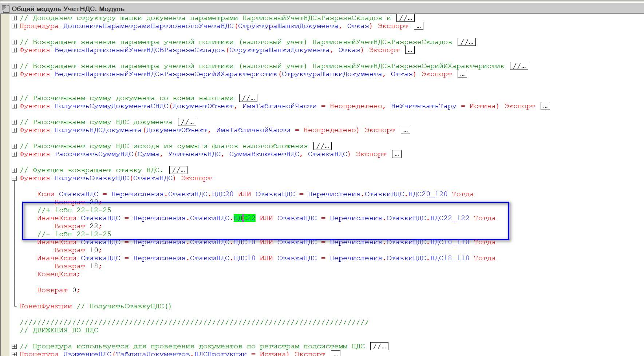Viewport: 644px width, 356px height.
Task: Expand the РассчитатьСуммуНДС function
Action: coord(14,154)
